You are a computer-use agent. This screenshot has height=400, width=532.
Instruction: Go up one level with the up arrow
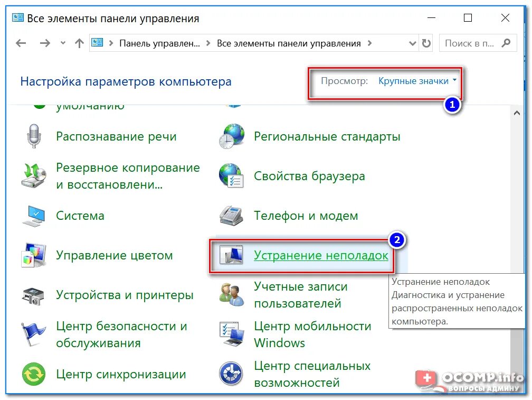(x=79, y=43)
